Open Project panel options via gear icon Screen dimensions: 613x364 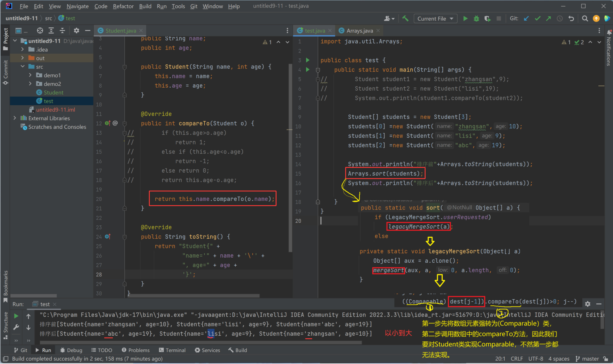pos(76,30)
